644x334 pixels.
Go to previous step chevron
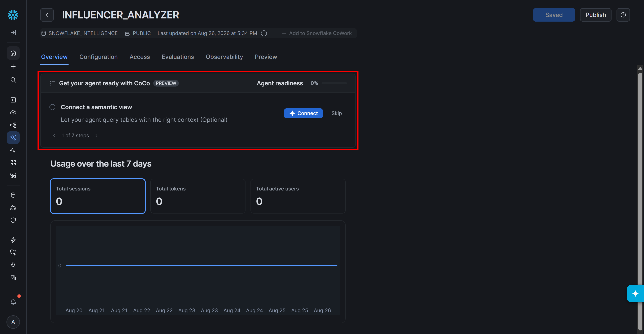[54, 135]
